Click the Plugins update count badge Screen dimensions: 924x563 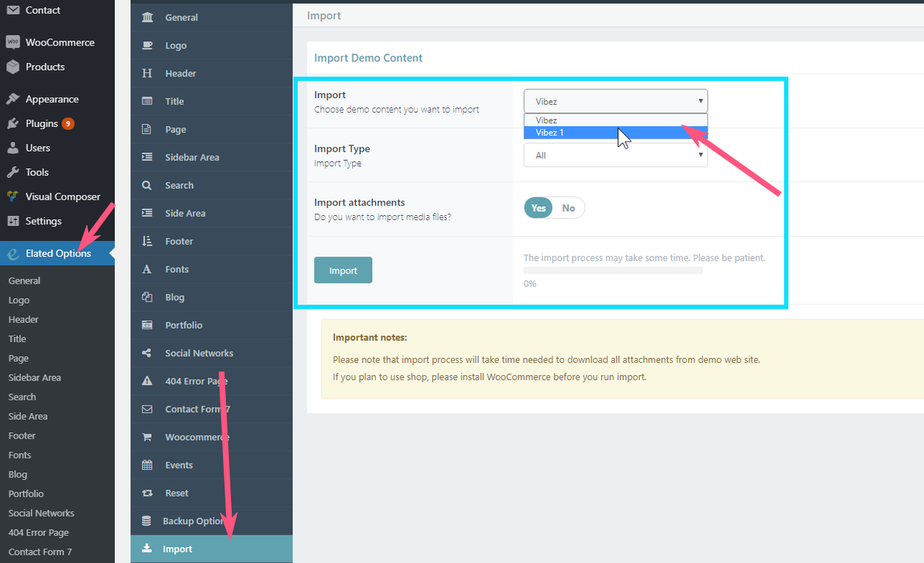(68, 123)
